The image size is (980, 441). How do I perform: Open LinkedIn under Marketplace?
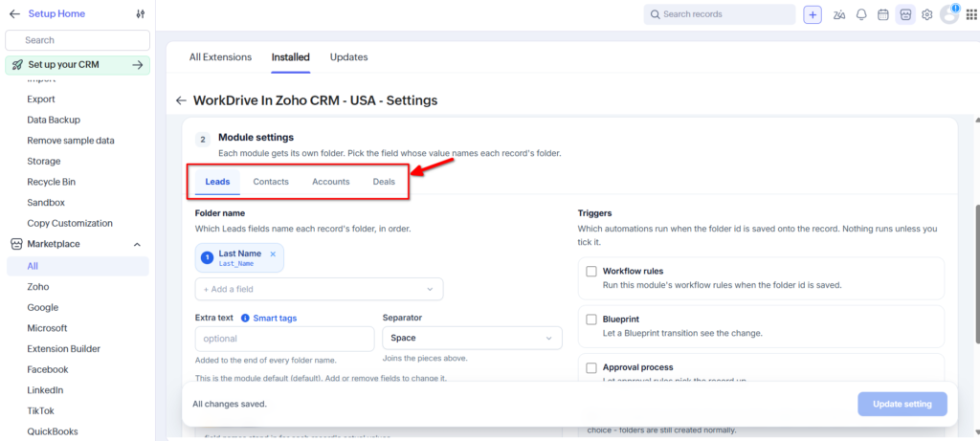point(45,389)
